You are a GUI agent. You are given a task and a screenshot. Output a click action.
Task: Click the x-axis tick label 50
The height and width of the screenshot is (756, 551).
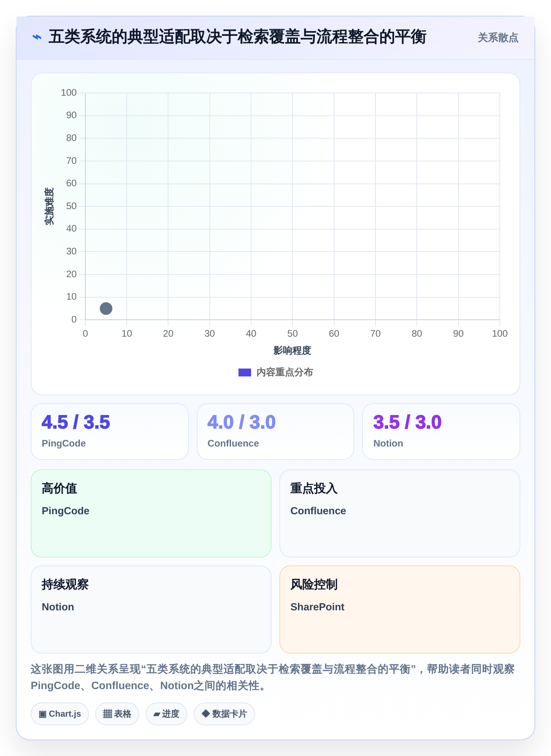point(292,334)
